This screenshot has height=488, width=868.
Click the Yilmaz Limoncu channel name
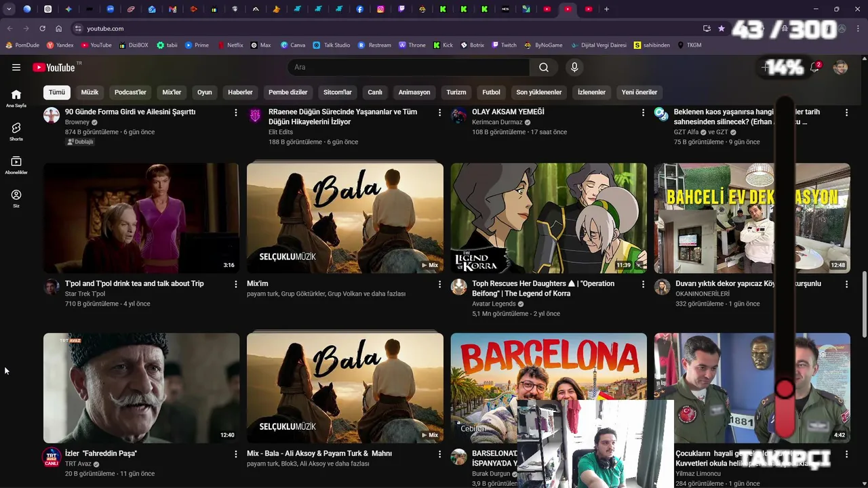(698, 473)
